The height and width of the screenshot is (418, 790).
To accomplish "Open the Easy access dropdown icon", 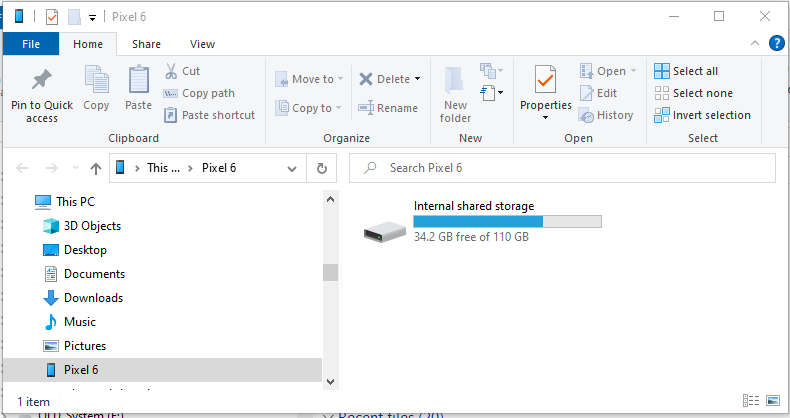I will pyautogui.click(x=491, y=93).
